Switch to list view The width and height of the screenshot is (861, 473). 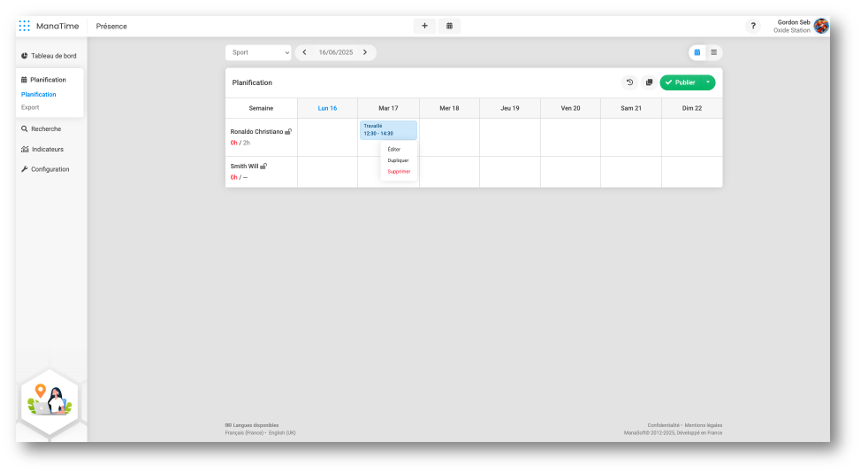click(x=714, y=53)
